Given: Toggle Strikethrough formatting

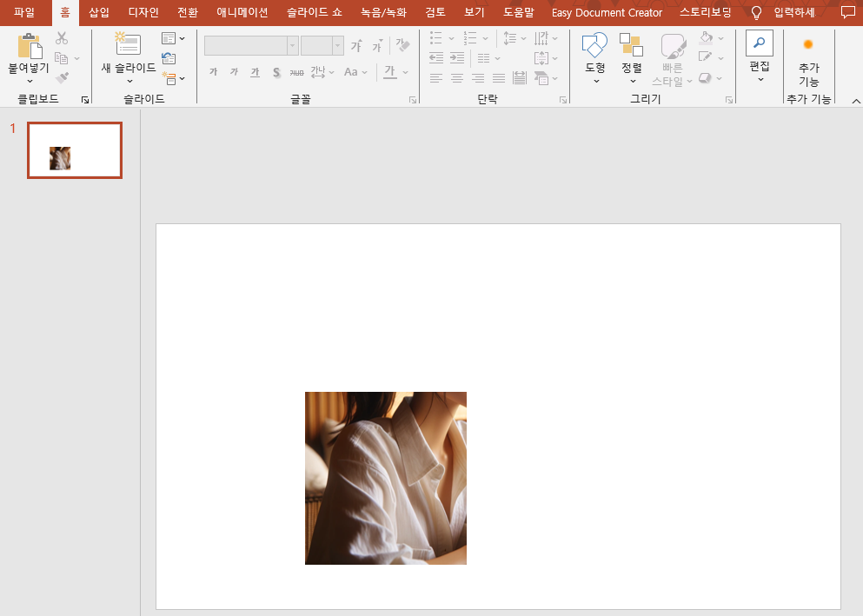Looking at the screenshot, I should [x=296, y=72].
